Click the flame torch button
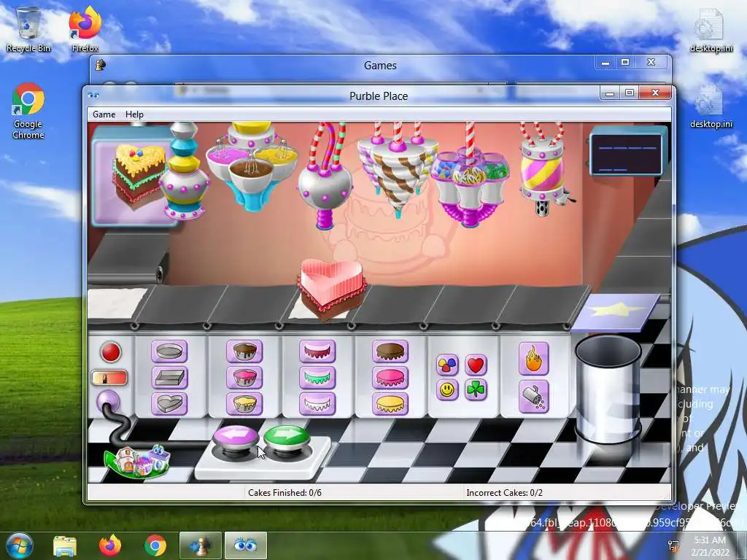Viewport: 747px width, 560px height. tap(533, 359)
